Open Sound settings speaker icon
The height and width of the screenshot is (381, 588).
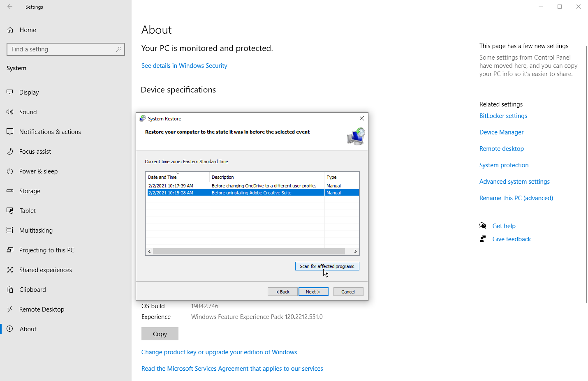coord(10,112)
